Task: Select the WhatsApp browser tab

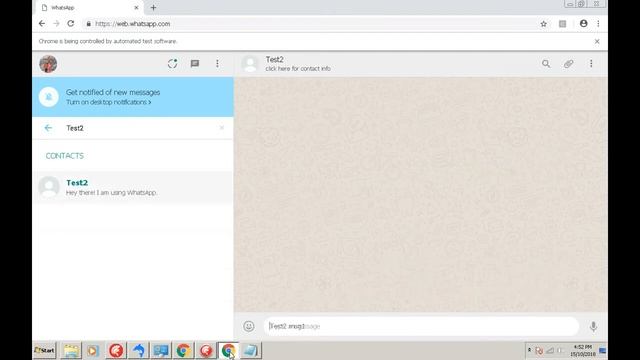Action: [x=89, y=7]
